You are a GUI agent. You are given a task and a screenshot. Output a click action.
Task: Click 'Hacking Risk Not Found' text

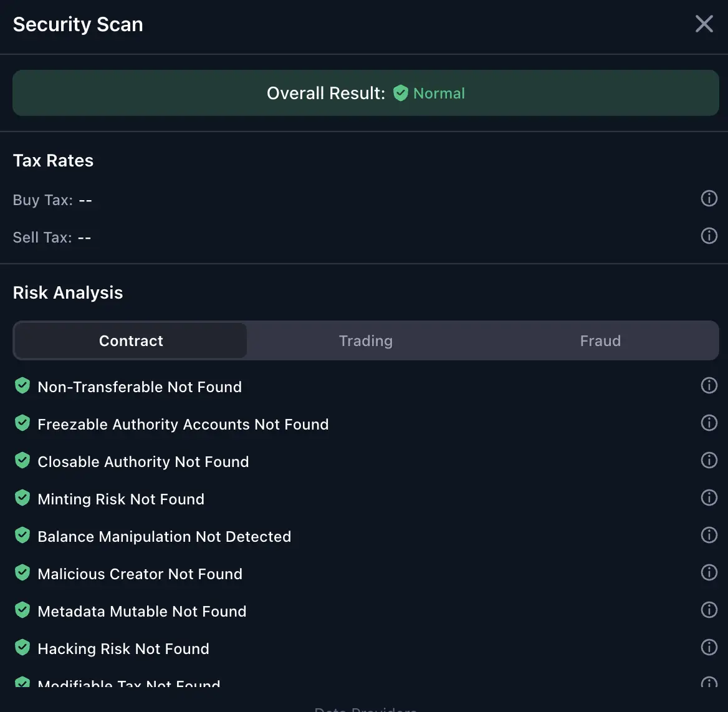(x=123, y=649)
